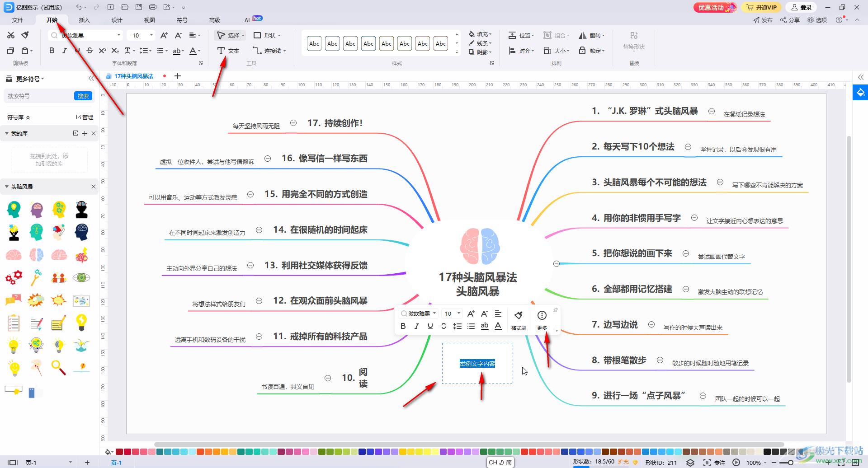Open the font name dropdown in ribbon
868x468 pixels.
click(x=119, y=35)
